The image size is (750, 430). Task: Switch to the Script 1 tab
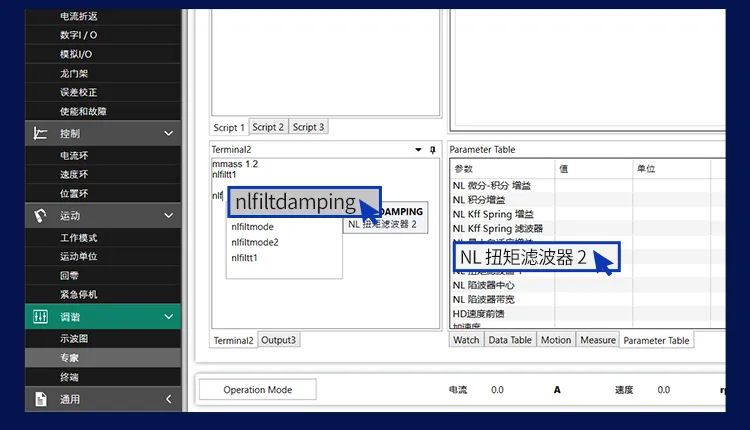(229, 128)
